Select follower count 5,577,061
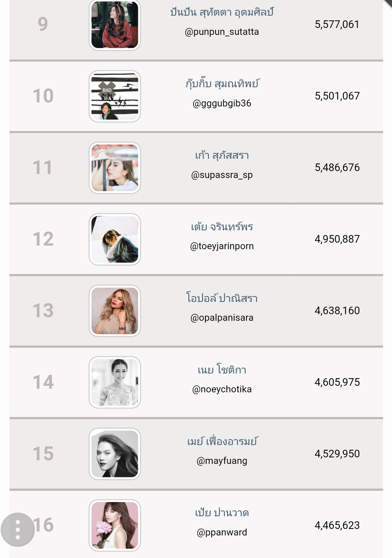This screenshot has height=558, width=392. coord(337,24)
